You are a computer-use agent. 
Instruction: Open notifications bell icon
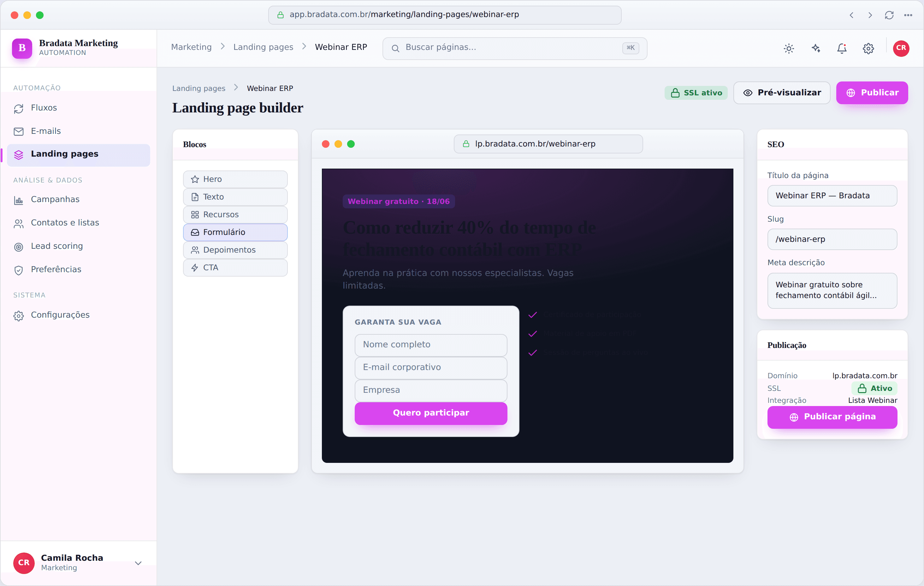pyautogui.click(x=842, y=48)
